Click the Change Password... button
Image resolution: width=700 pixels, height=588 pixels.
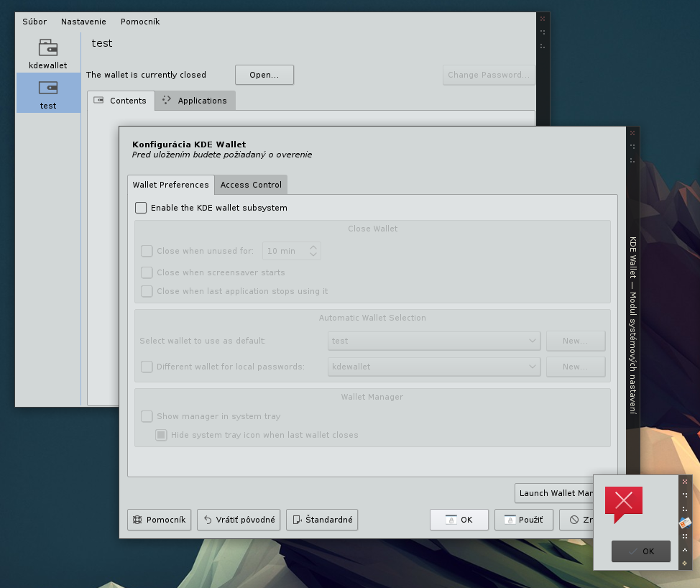point(489,75)
